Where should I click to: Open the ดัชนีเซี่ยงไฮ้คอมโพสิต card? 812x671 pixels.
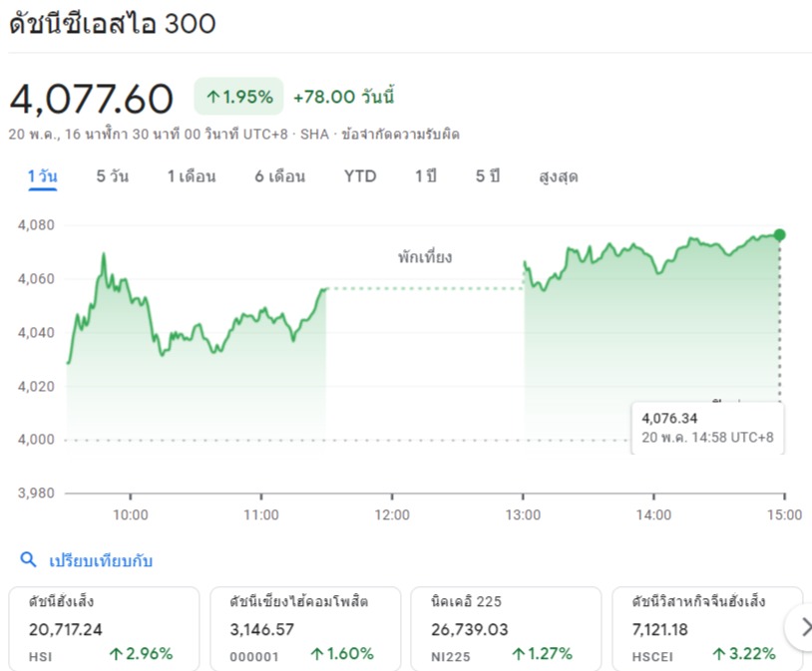[305, 628]
